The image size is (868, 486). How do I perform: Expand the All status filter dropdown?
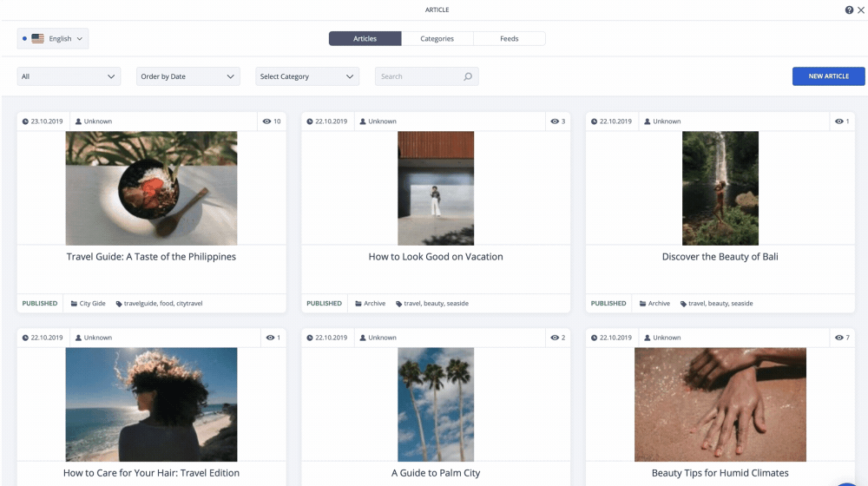click(x=69, y=76)
